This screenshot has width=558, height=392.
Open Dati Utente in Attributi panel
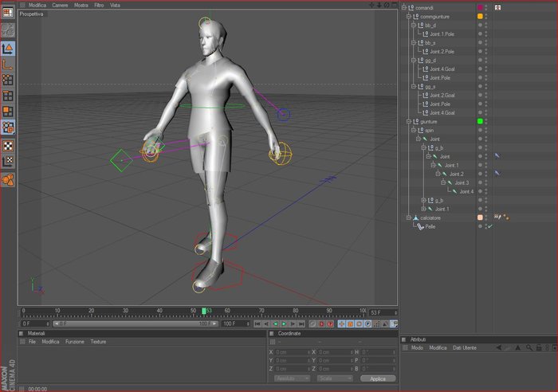[x=465, y=347]
